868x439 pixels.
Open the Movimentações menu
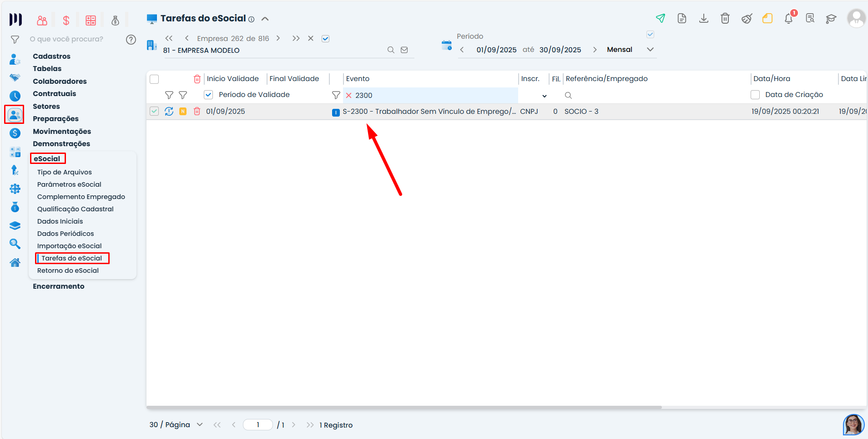tap(62, 132)
